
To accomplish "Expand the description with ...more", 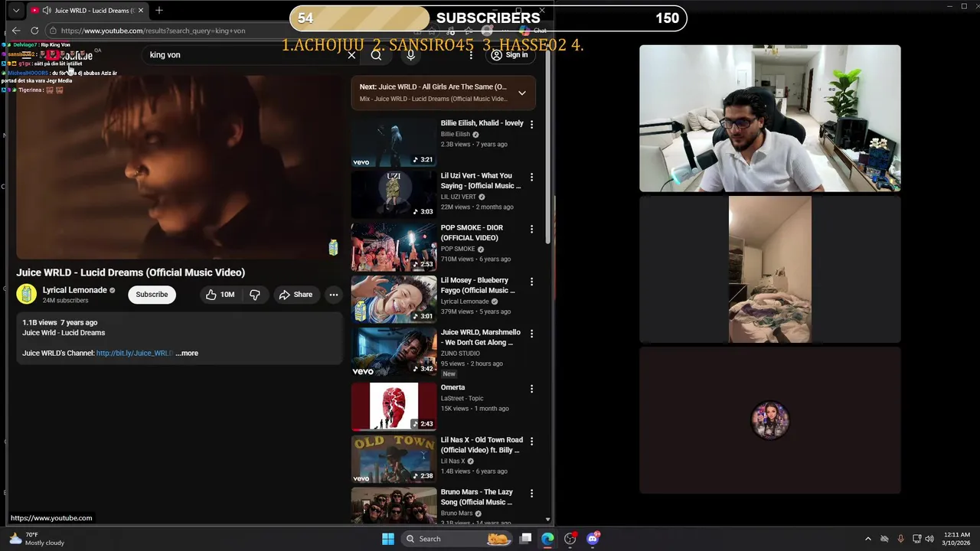I will (187, 354).
